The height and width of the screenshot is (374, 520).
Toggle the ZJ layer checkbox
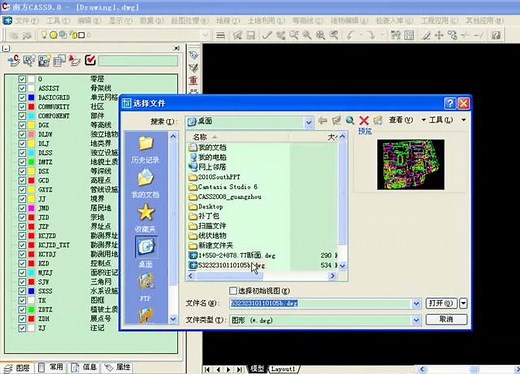(22, 328)
